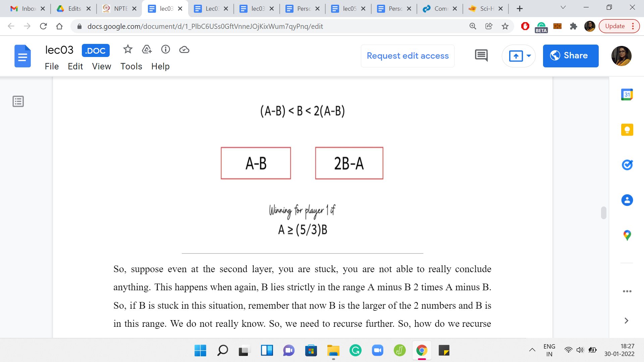Image resolution: width=644 pixels, height=362 pixels.
Task: Open Google Tasks side panel icon
Action: pos(627,165)
